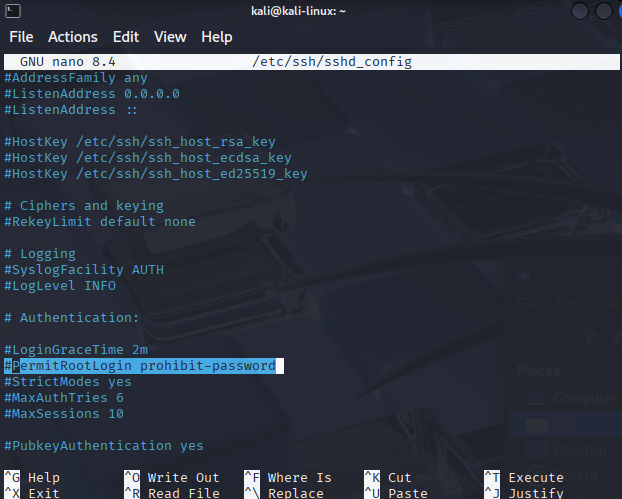
Task: Open the Edit menu
Action: coord(126,37)
